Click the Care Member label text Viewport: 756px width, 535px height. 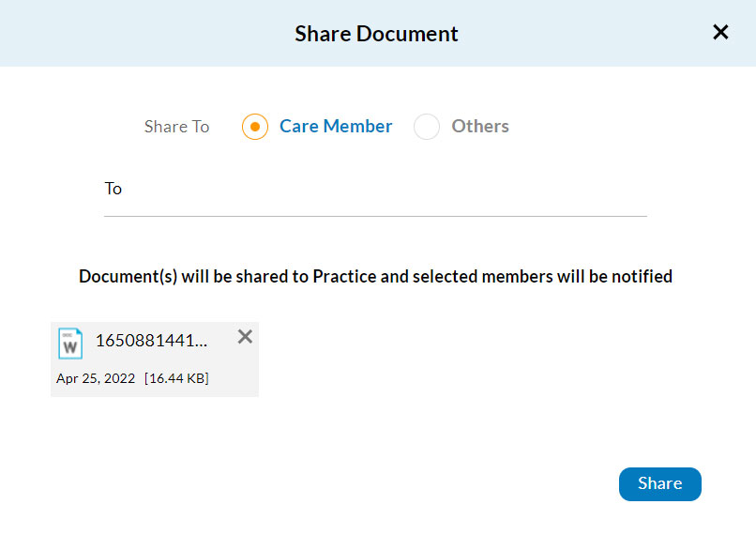point(336,127)
